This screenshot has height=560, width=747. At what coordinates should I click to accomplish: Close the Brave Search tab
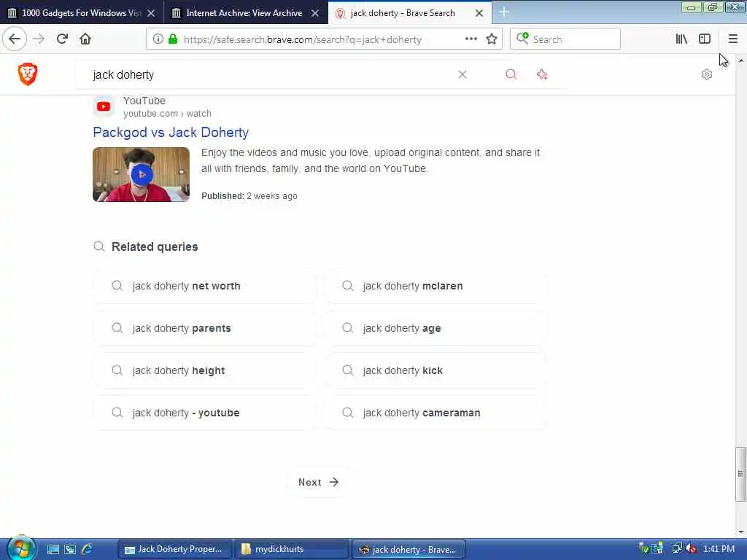[479, 13]
